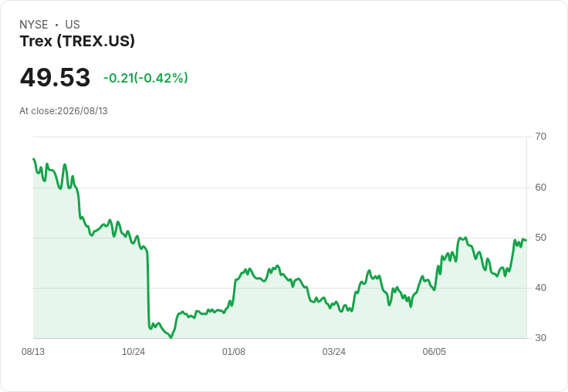Screen dimensions: 568x392
Task: Click the chart line's starting point at left
Action: 34,159
